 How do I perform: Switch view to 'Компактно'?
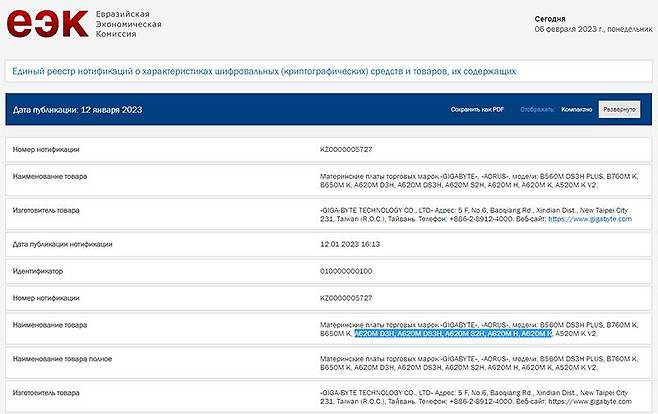click(x=576, y=109)
